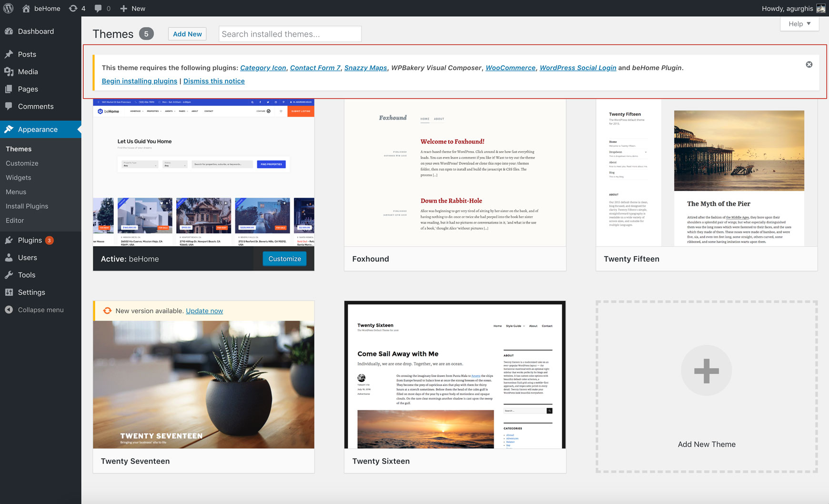Image resolution: width=829 pixels, height=504 pixels.
Task: Select the Twenty Sixteen theme thumbnail
Action: pos(455,374)
